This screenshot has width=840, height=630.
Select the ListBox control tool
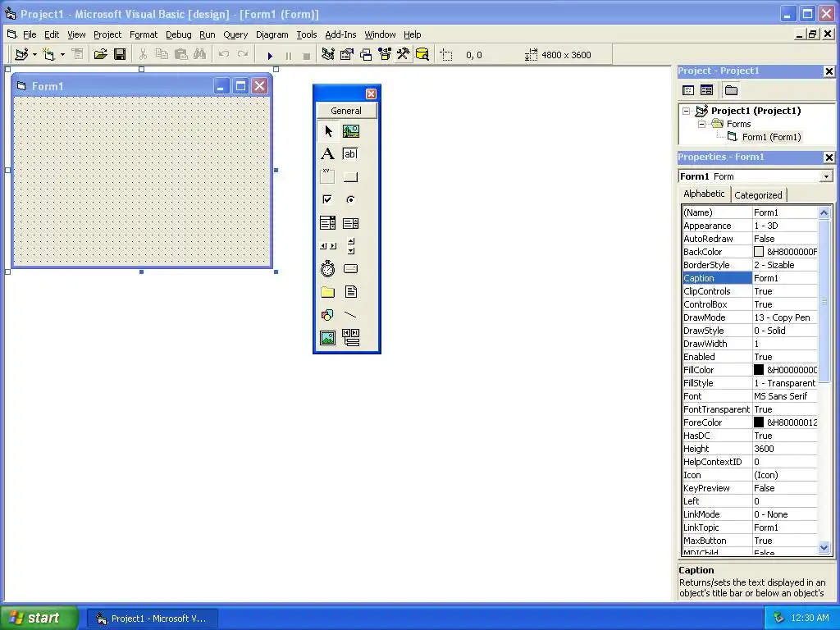tap(351, 223)
